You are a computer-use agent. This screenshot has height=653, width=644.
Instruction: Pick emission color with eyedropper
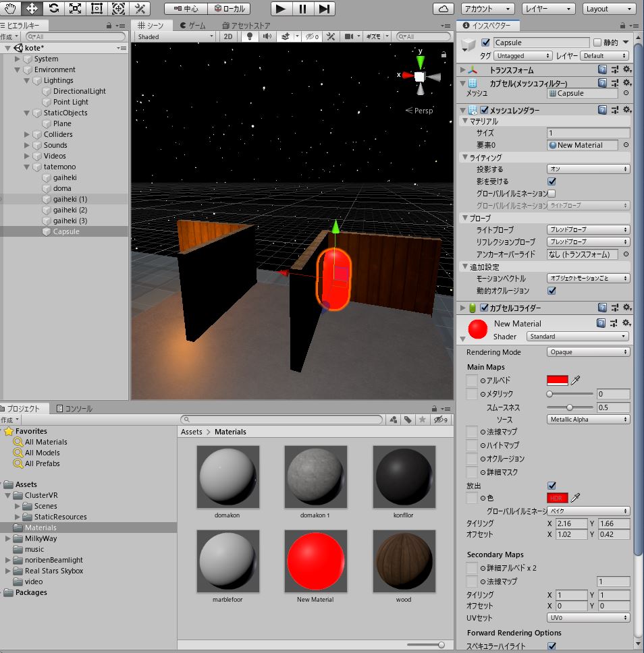pyautogui.click(x=576, y=497)
